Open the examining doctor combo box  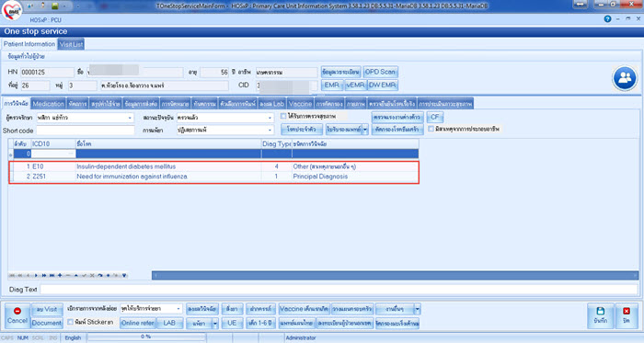[x=85, y=118]
